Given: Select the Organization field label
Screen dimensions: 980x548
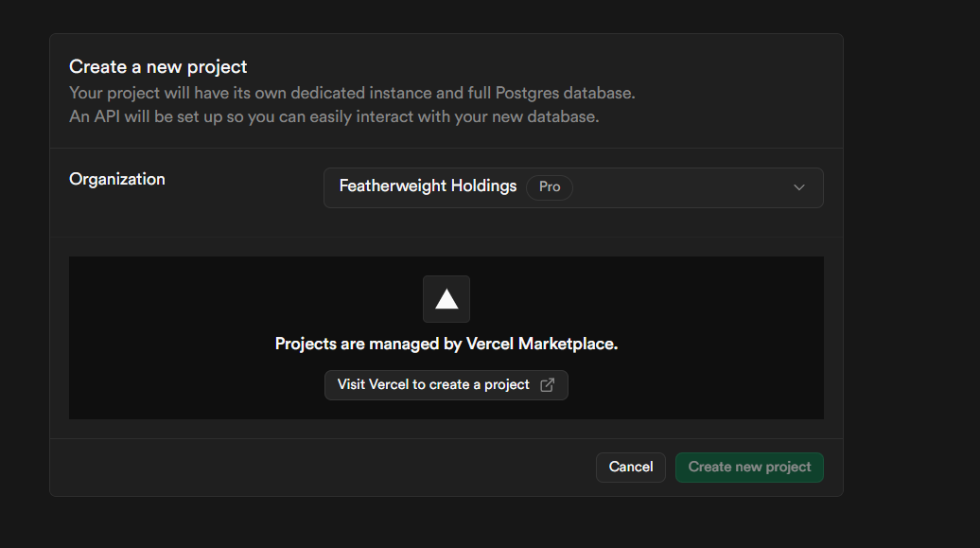Looking at the screenshot, I should click(x=117, y=179).
